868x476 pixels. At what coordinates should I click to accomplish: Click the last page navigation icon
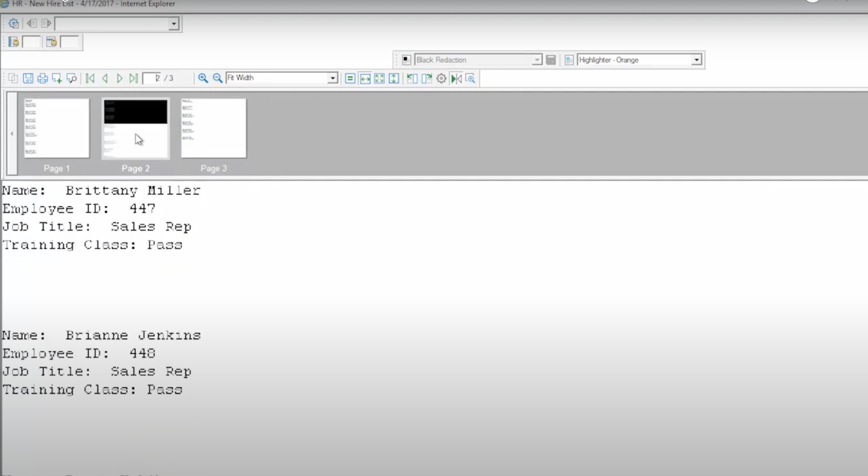coord(134,78)
